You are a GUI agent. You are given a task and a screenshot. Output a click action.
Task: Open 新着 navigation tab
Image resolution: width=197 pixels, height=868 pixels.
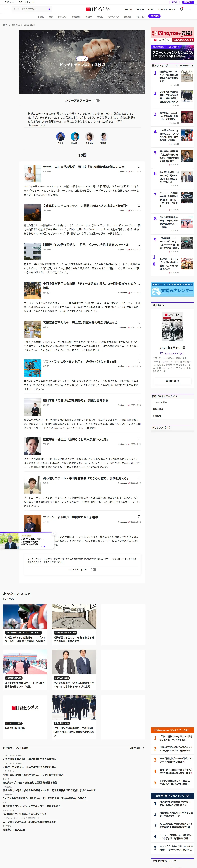point(51,16)
